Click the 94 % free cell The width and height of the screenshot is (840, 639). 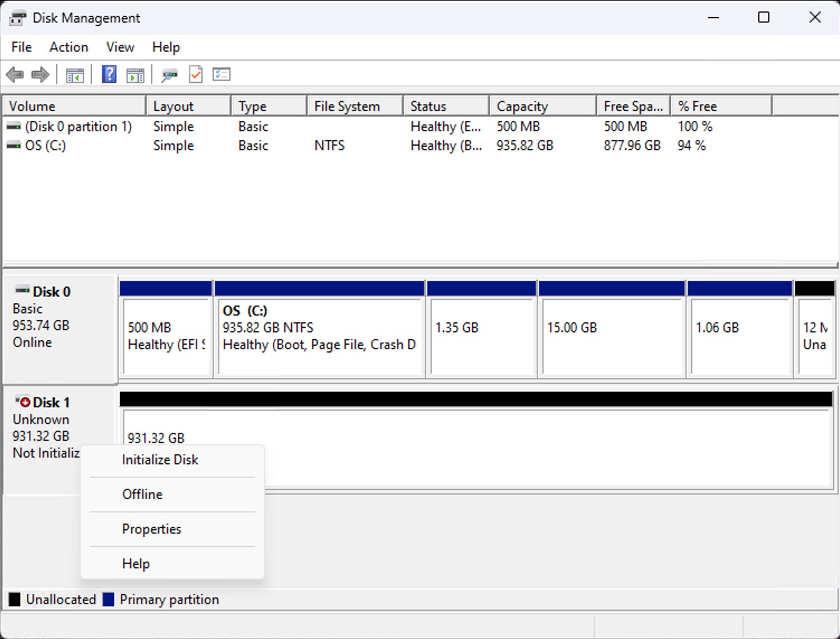[692, 146]
